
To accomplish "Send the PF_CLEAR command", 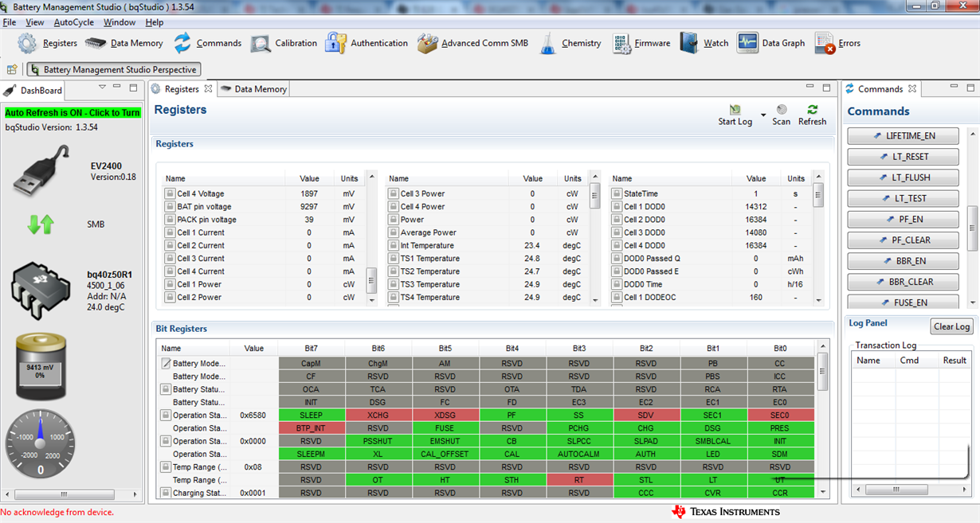I will (x=903, y=240).
